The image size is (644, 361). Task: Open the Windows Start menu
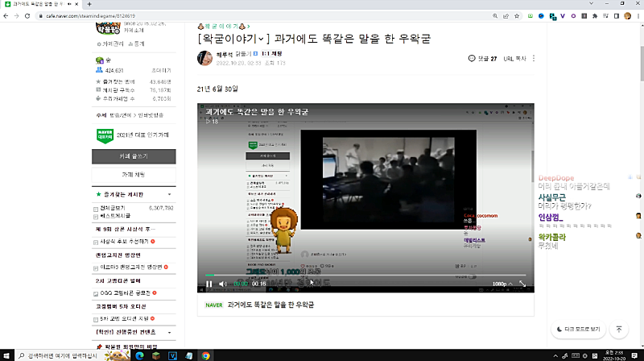6,355
